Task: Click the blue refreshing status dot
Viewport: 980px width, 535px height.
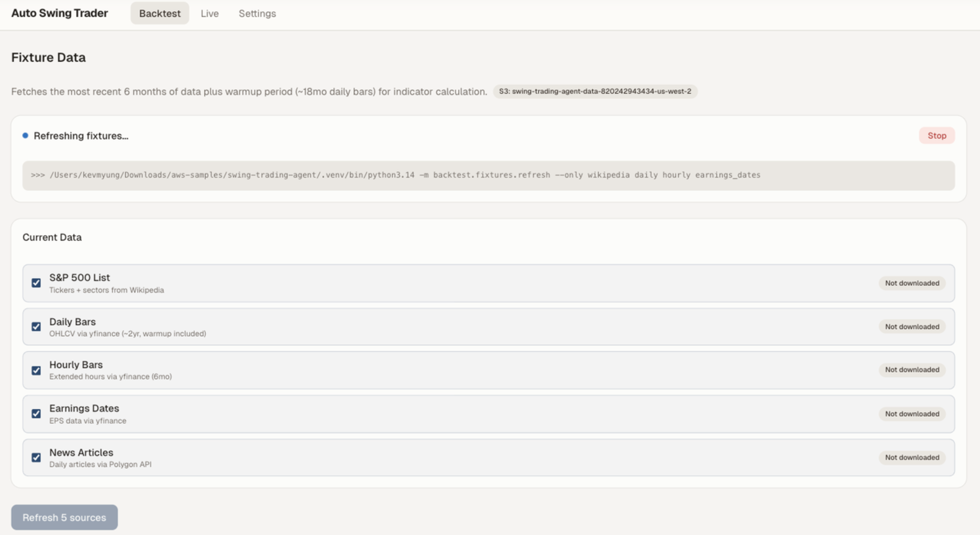Action: coord(25,136)
